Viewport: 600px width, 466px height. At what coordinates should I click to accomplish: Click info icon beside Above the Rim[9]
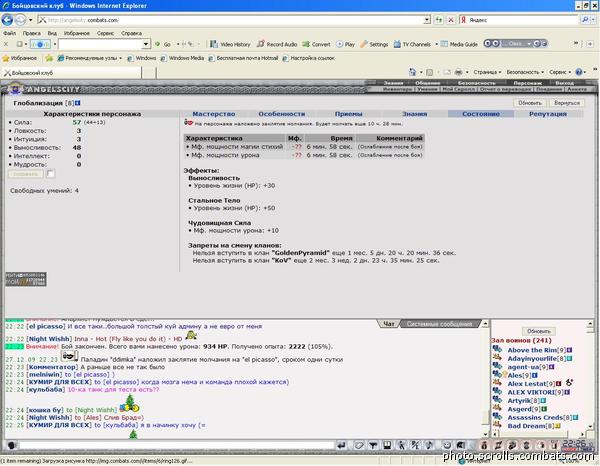click(569, 350)
